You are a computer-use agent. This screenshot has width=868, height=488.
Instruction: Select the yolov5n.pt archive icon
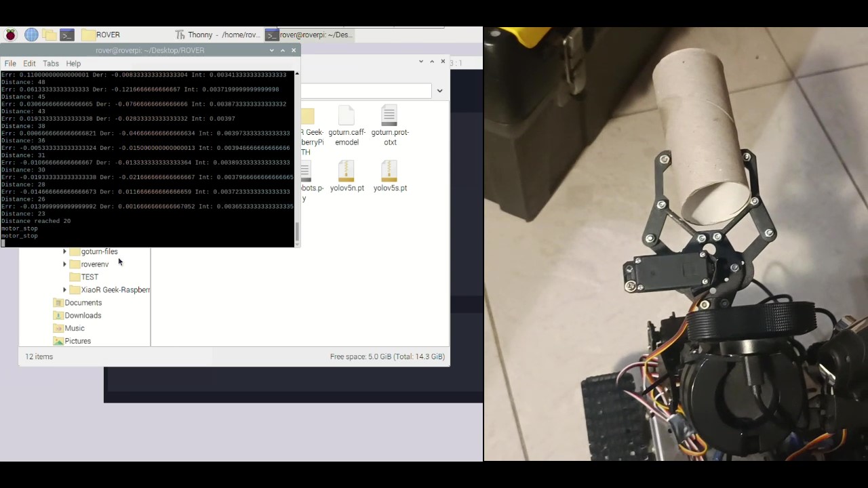[x=347, y=171]
